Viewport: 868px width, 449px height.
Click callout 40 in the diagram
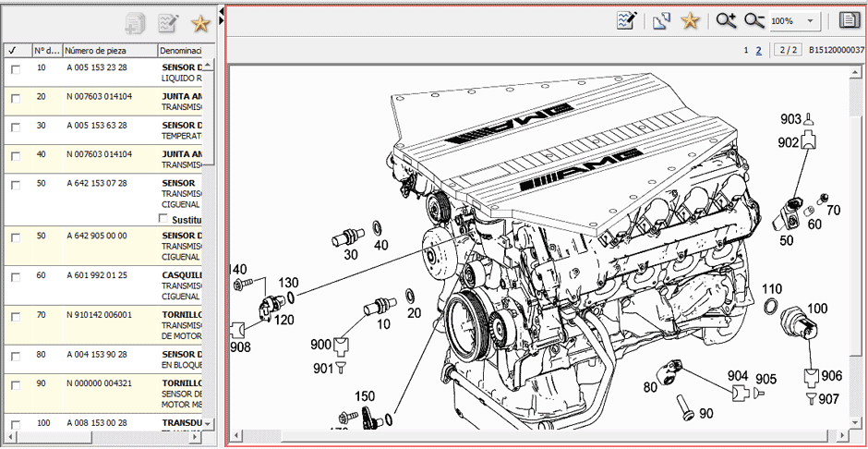pyautogui.click(x=380, y=245)
